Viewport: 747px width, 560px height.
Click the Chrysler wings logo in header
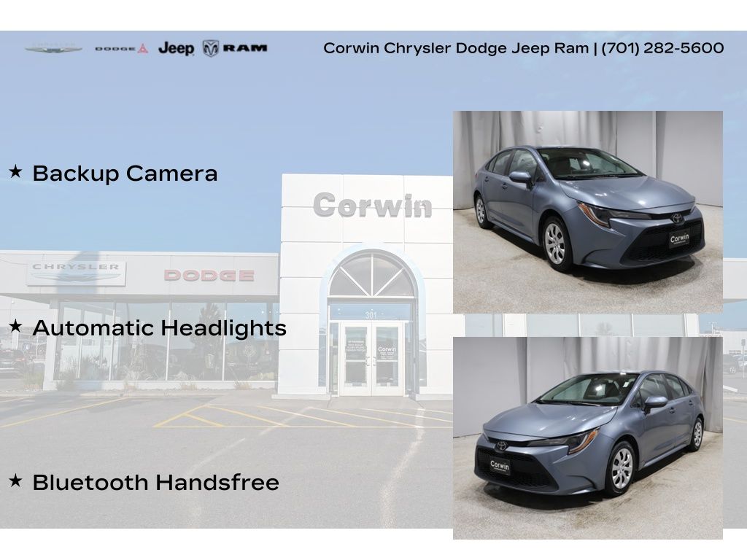point(53,49)
